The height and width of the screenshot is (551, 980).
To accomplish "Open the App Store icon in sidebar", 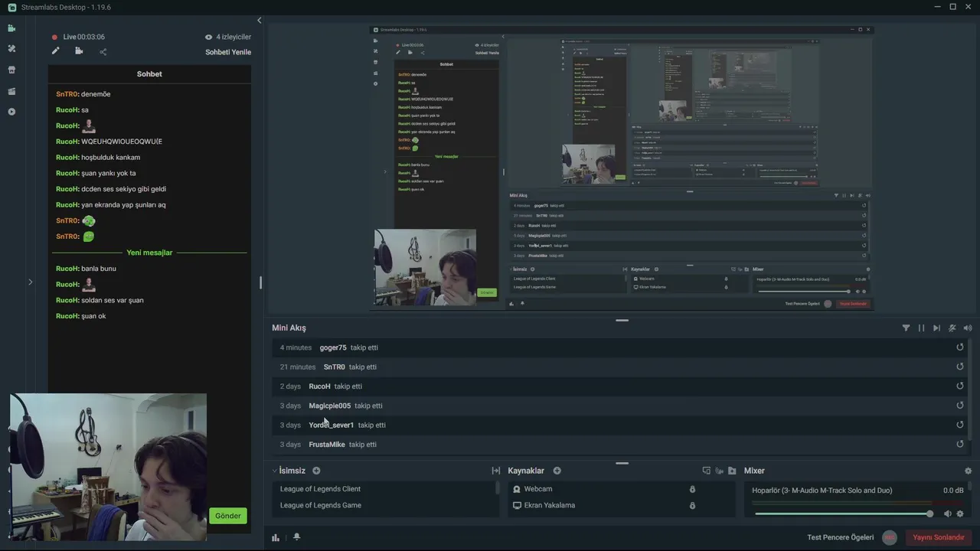I will [11, 70].
